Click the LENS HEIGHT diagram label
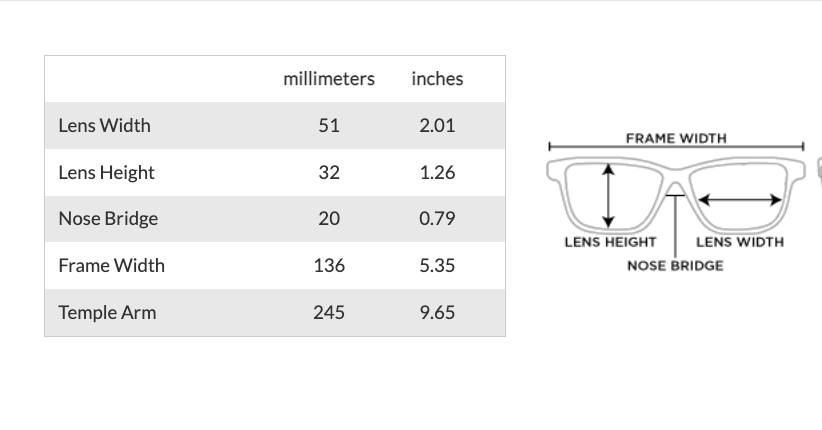822x430 pixels. [x=610, y=242]
